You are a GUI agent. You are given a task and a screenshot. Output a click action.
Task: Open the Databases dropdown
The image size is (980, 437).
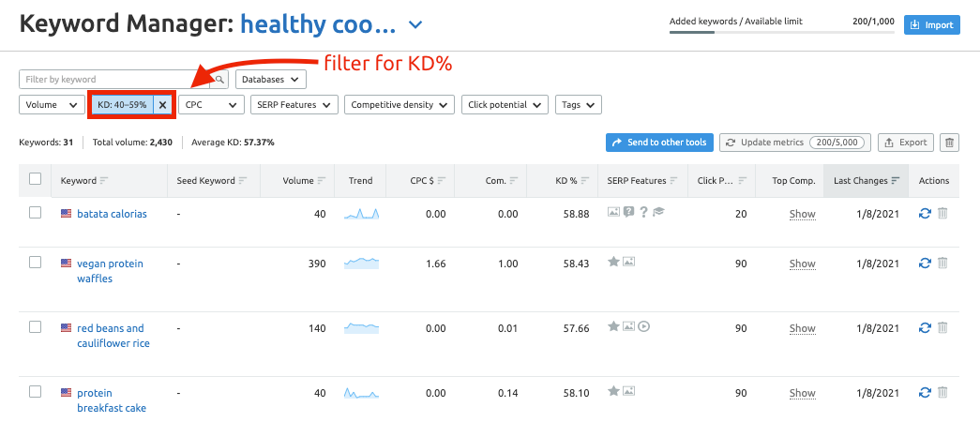271,80
